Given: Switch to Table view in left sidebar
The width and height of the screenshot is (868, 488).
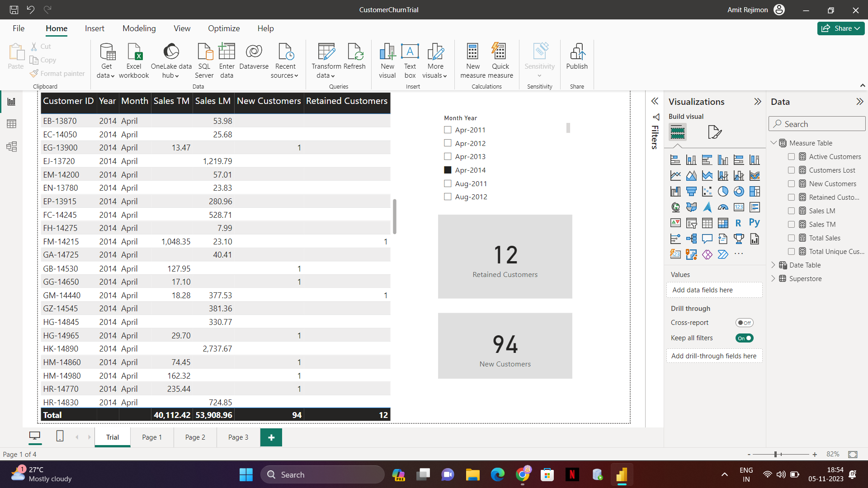Looking at the screenshot, I should [12, 124].
